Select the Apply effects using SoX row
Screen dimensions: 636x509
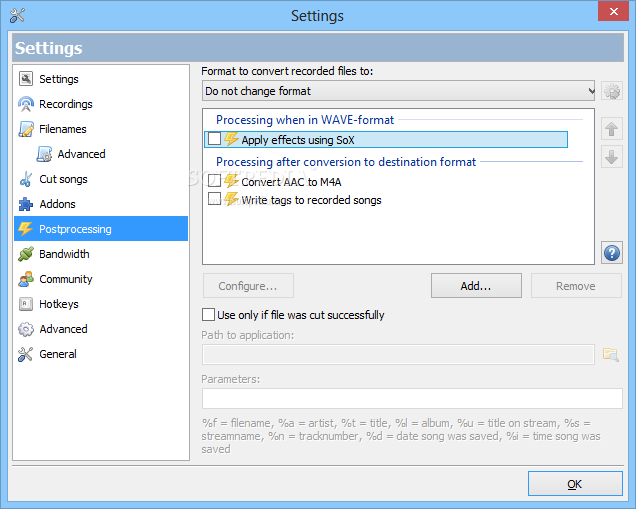[386, 140]
